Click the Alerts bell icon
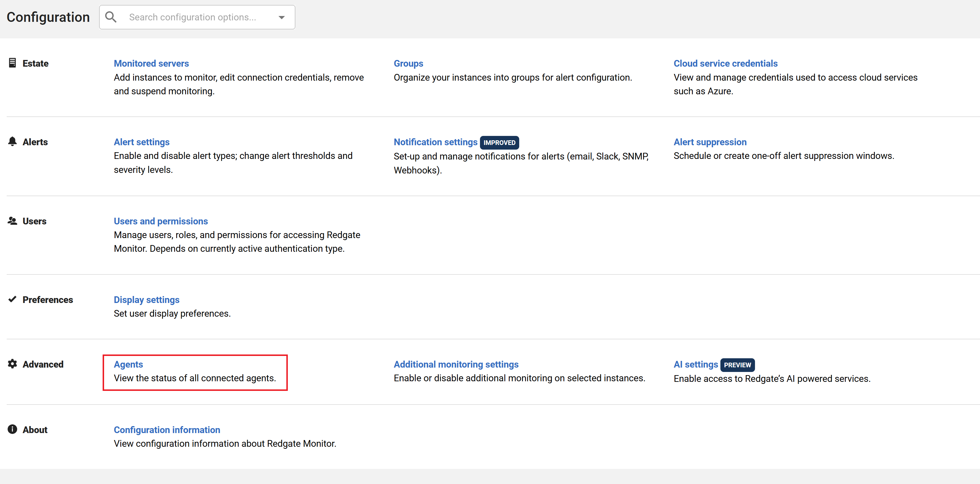Image resolution: width=980 pixels, height=484 pixels. click(12, 142)
